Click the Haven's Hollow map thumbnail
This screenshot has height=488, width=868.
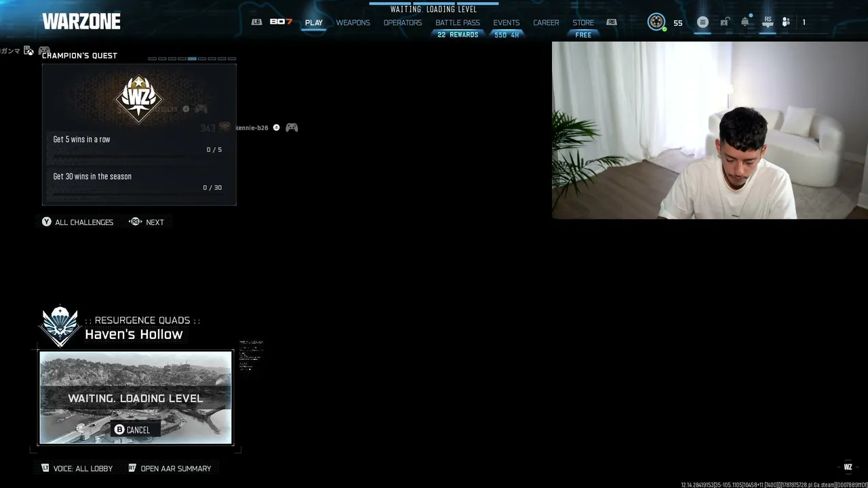coord(136,397)
